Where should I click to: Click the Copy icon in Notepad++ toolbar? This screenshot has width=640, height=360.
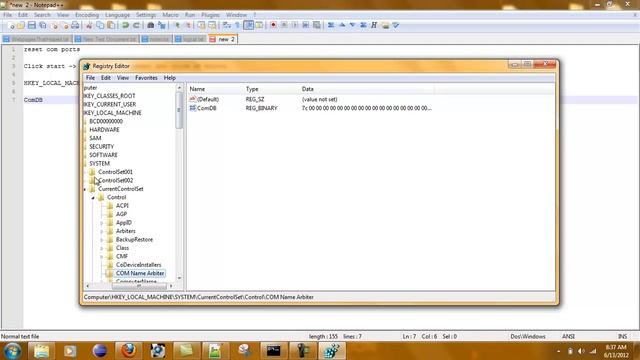[x=100, y=25]
